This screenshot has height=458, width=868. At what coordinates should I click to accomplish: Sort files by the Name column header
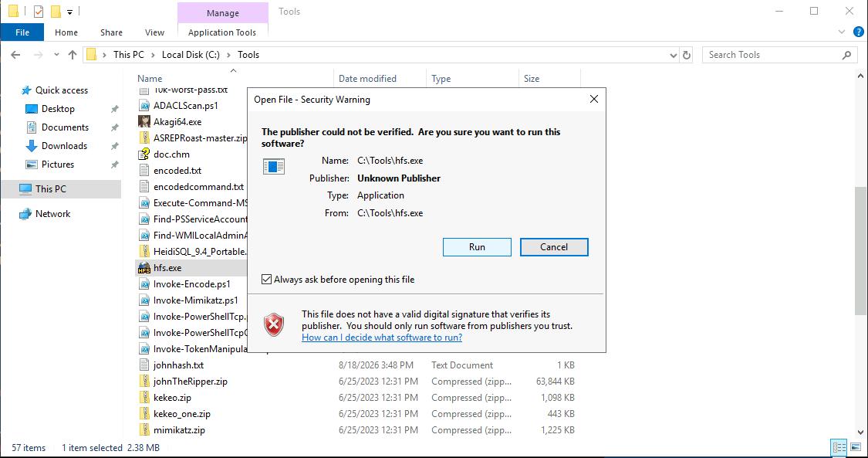[234, 79]
